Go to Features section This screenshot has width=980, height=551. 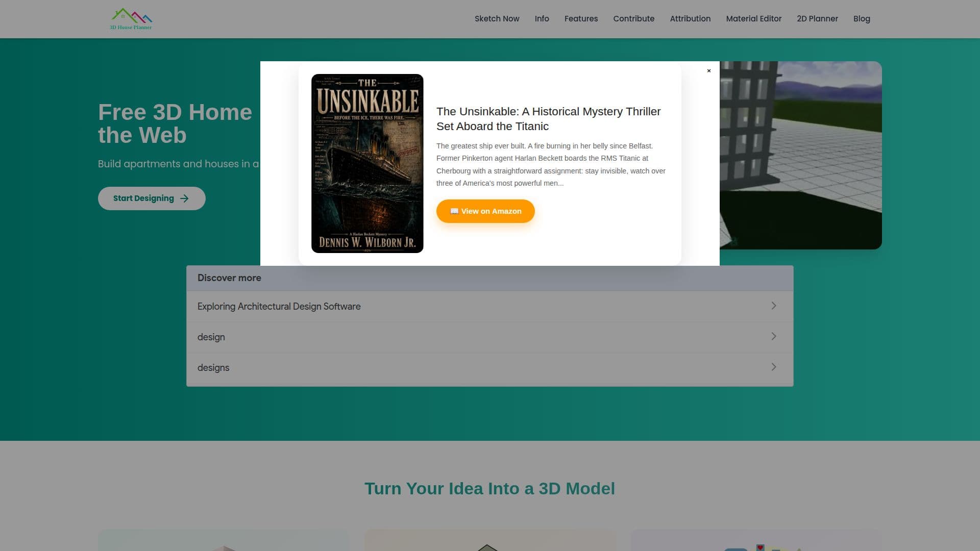pos(581,19)
